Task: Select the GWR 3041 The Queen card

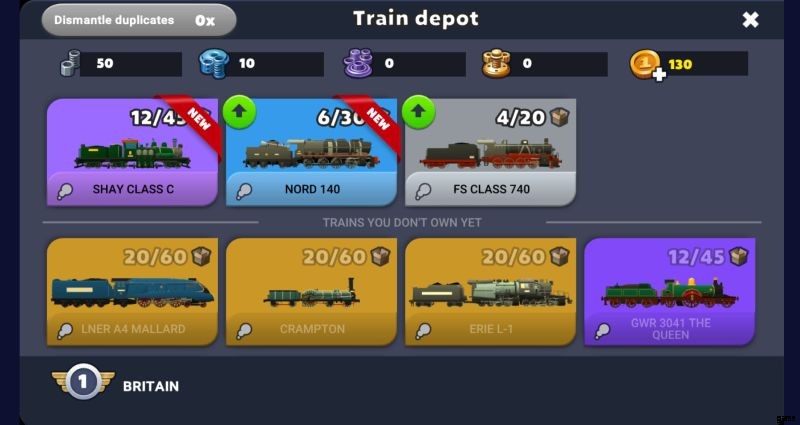Action: (x=669, y=292)
